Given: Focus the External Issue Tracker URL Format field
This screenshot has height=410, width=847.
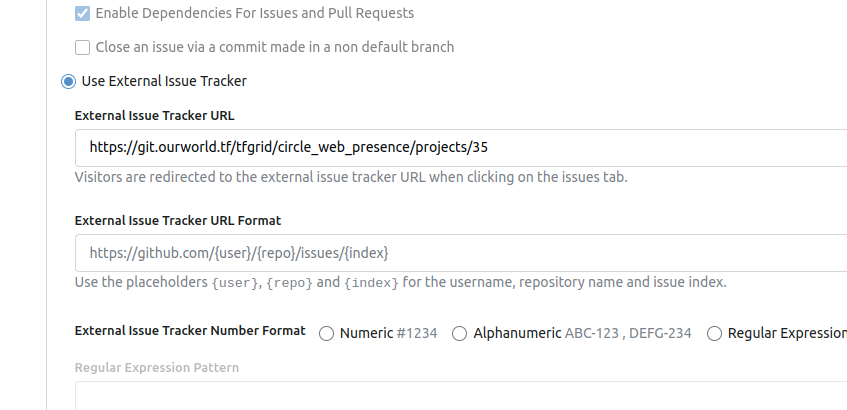Looking at the screenshot, I should [460, 253].
